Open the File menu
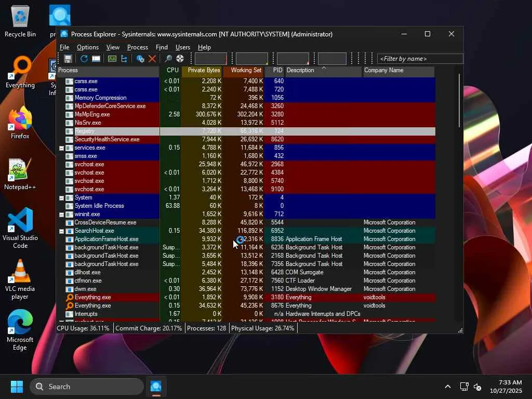 click(64, 47)
